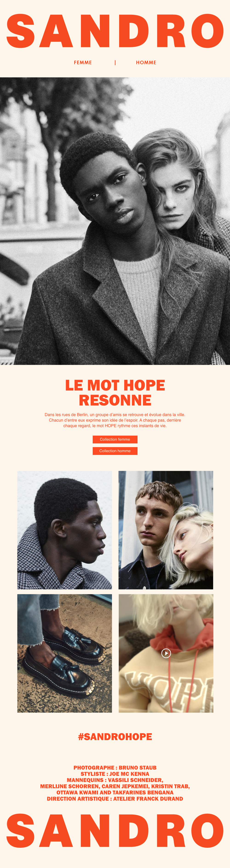Open the photo of the two blond models
The height and width of the screenshot is (868, 230).
(166, 530)
